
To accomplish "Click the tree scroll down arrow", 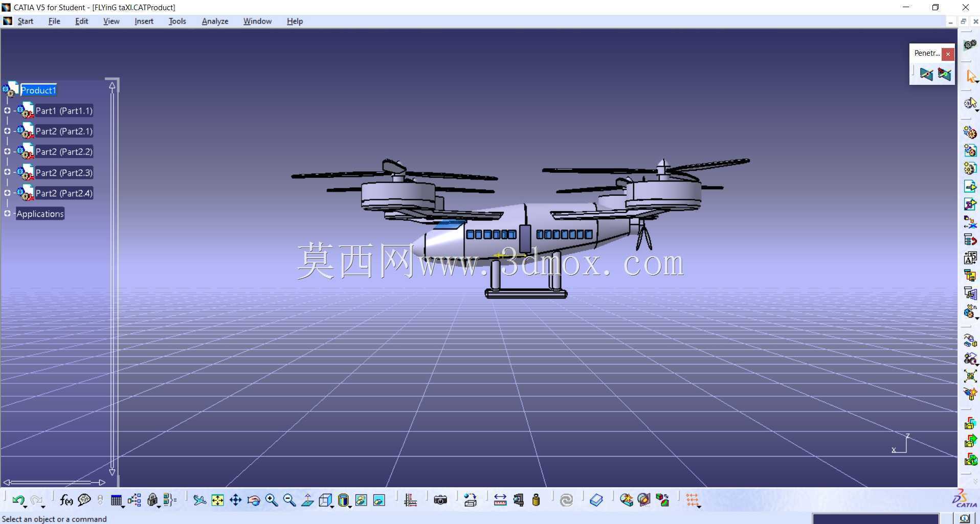I will [x=112, y=471].
